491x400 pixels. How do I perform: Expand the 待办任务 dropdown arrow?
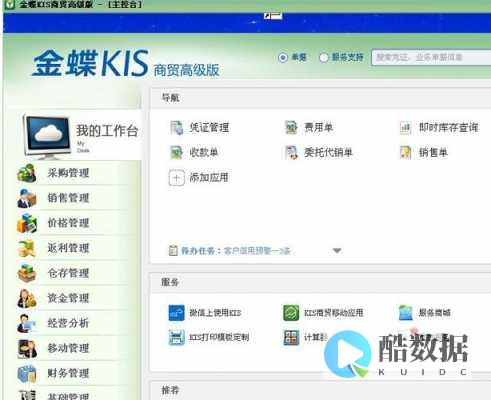coord(337,251)
